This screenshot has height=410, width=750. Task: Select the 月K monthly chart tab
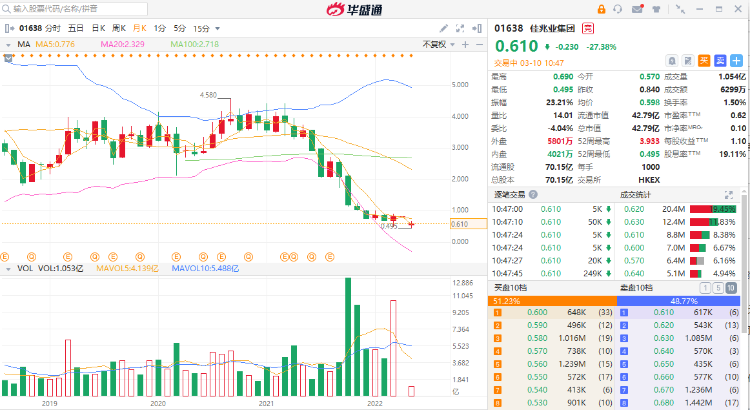pos(140,28)
